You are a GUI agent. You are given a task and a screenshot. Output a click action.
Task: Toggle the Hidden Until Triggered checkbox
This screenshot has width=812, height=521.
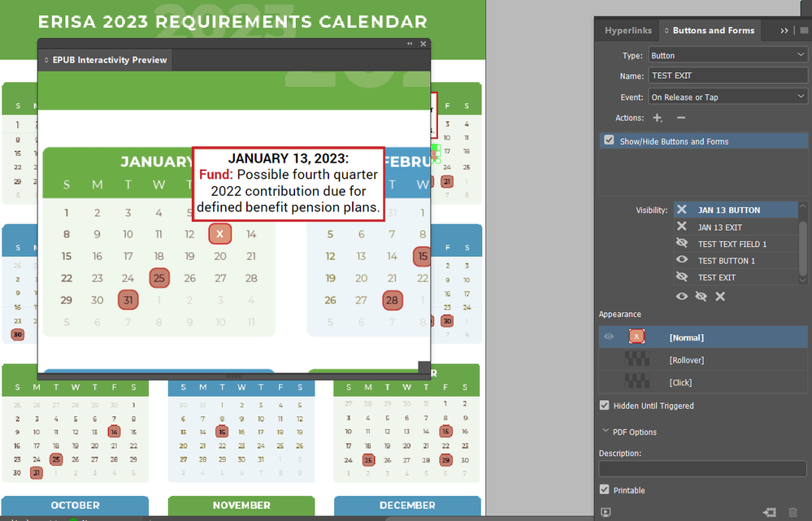(605, 405)
